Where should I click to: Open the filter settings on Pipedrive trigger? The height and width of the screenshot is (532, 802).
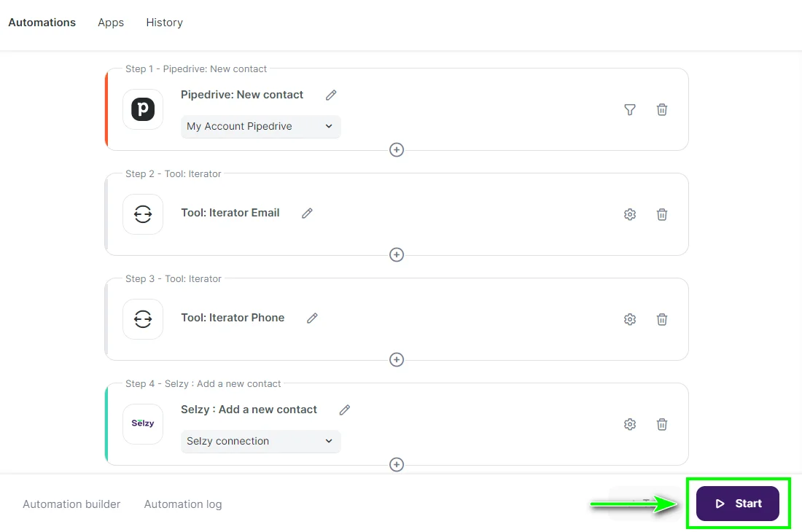629,109
